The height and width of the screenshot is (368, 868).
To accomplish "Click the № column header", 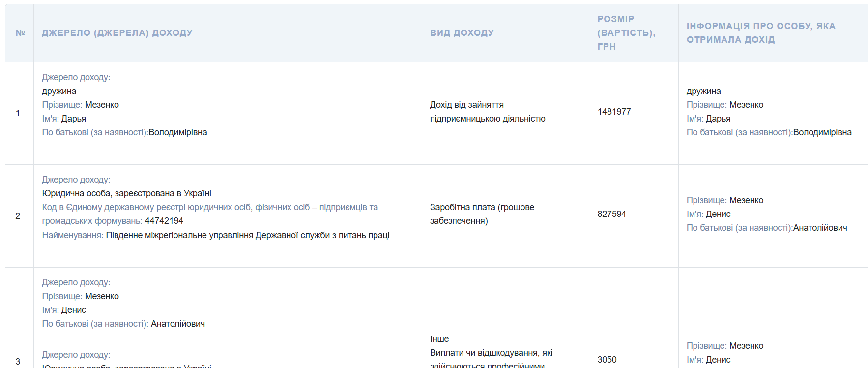I will pos(20,33).
